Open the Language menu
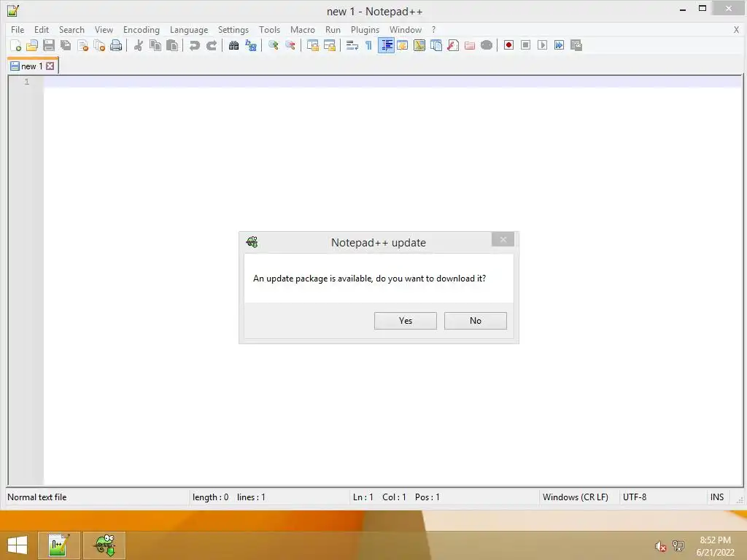 189,29
